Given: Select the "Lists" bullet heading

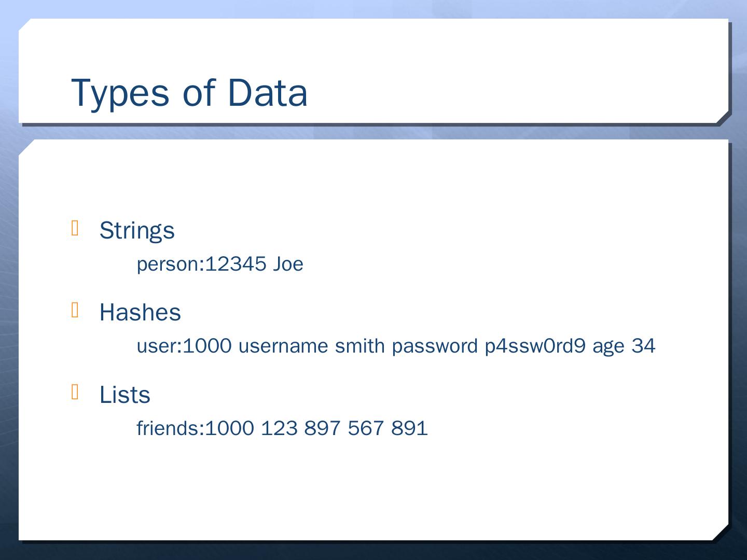Looking at the screenshot, I should click(x=125, y=395).
